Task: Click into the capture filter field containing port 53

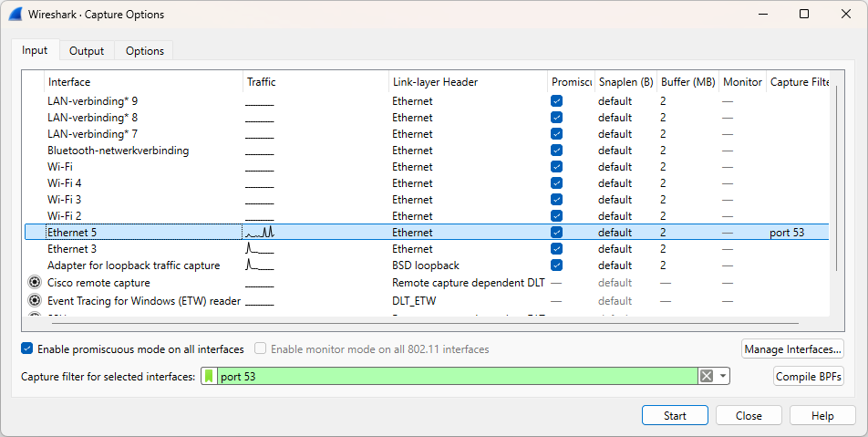Action: point(457,377)
